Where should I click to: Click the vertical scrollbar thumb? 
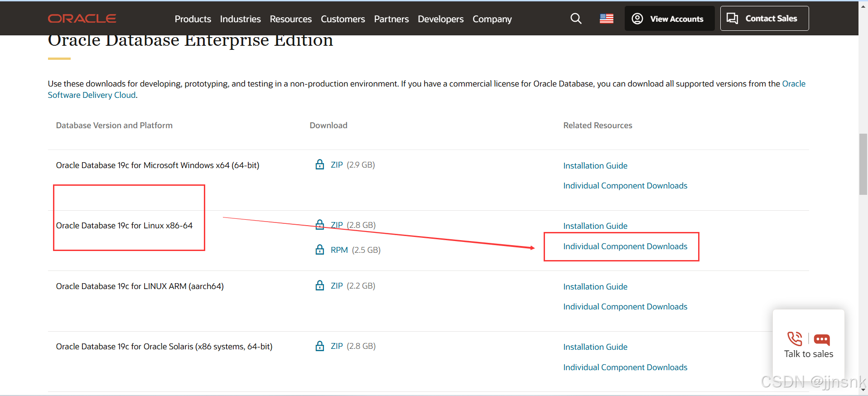tap(863, 164)
